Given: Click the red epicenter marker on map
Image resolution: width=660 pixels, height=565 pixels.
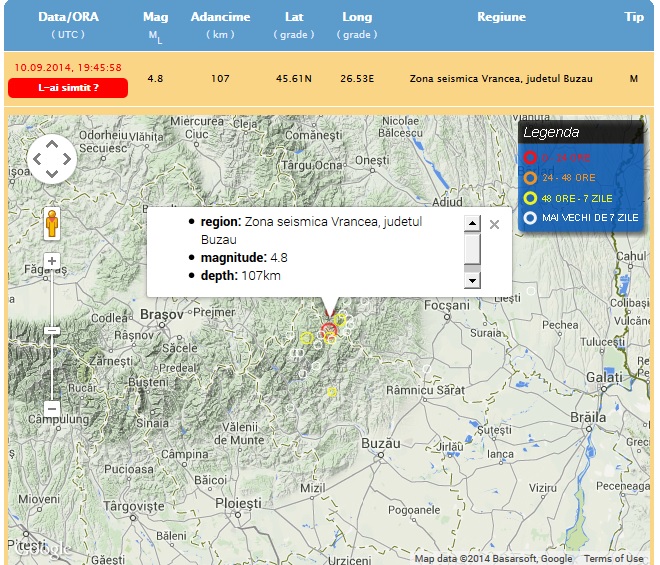Looking at the screenshot, I should click(329, 331).
